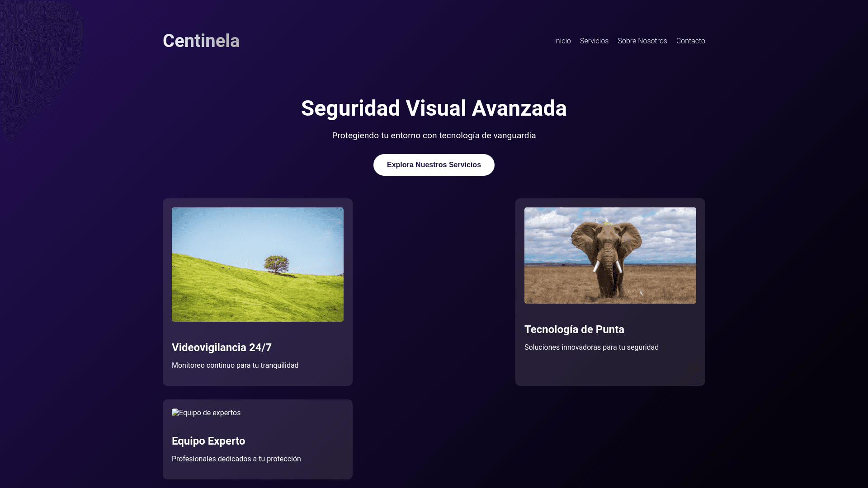The height and width of the screenshot is (488, 868).
Task: Click the Seguridad Visual Avanzada headline
Action: click(434, 108)
